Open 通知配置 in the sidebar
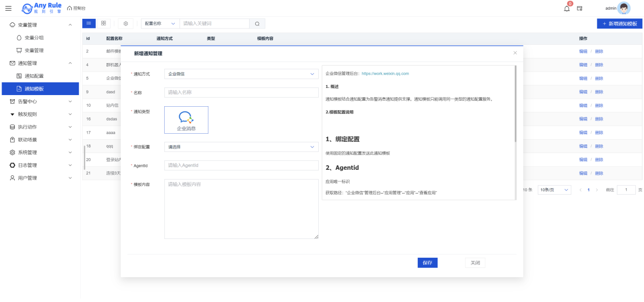644x302 pixels. 34,76
